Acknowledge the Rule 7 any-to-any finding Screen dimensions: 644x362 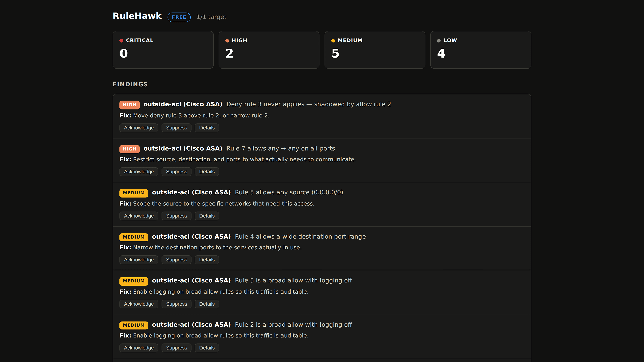139,172
